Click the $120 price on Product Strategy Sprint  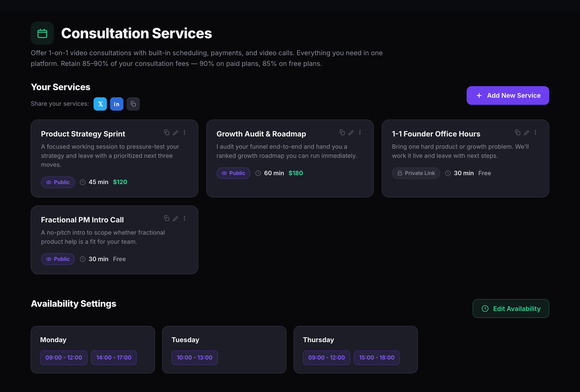tap(120, 182)
